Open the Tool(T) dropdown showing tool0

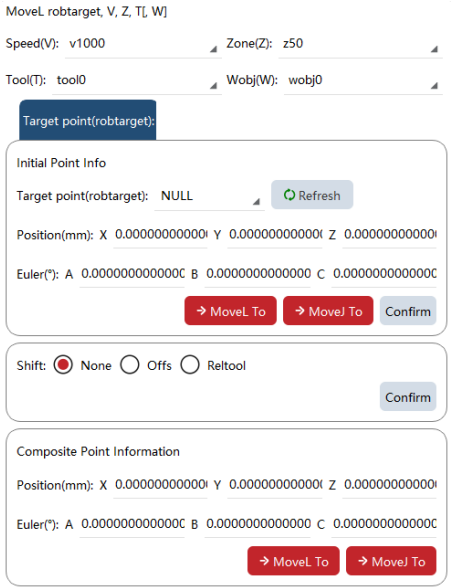click(137, 81)
